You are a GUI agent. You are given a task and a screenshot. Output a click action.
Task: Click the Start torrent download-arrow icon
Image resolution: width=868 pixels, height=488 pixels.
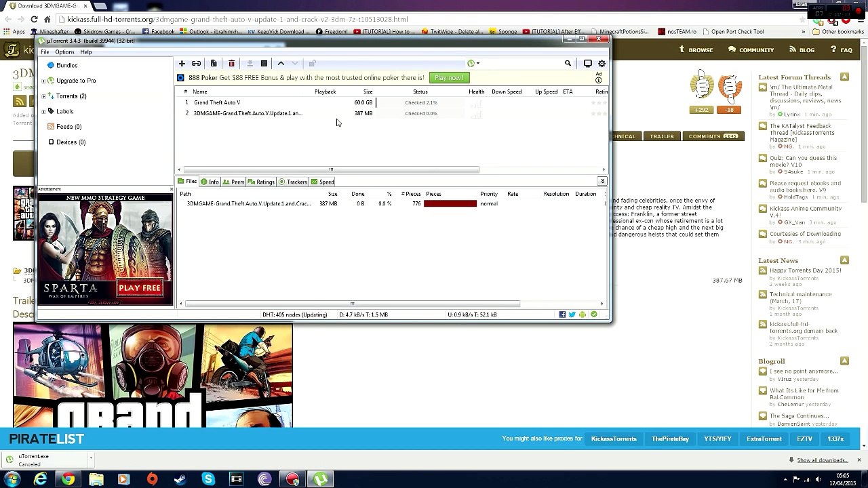tap(250, 64)
